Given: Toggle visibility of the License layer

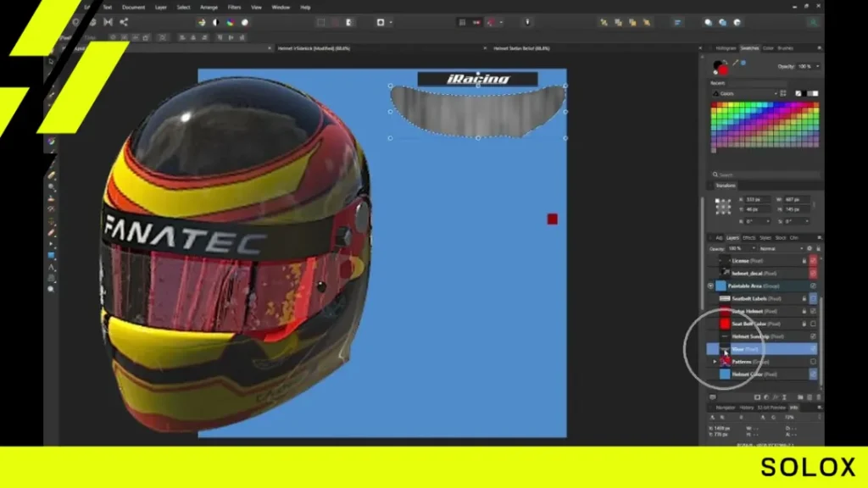Looking at the screenshot, I should [x=813, y=261].
